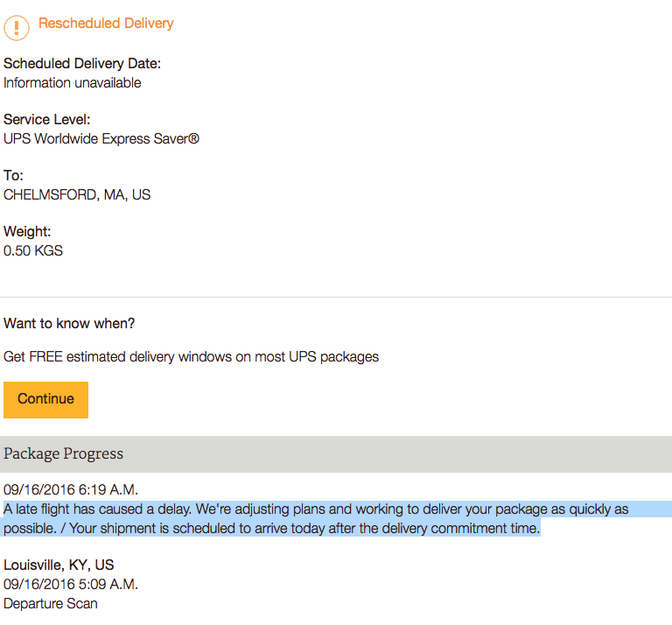The image size is (672, 625).
Task: Click the Scheduled Delivery Date label
Action: (82, 63)
